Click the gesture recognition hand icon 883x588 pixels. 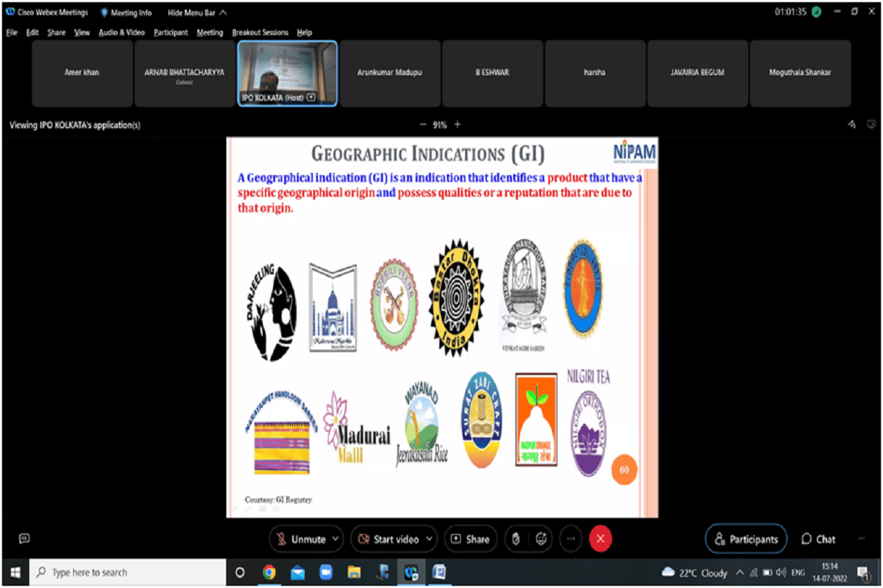(x=515, y=539)
